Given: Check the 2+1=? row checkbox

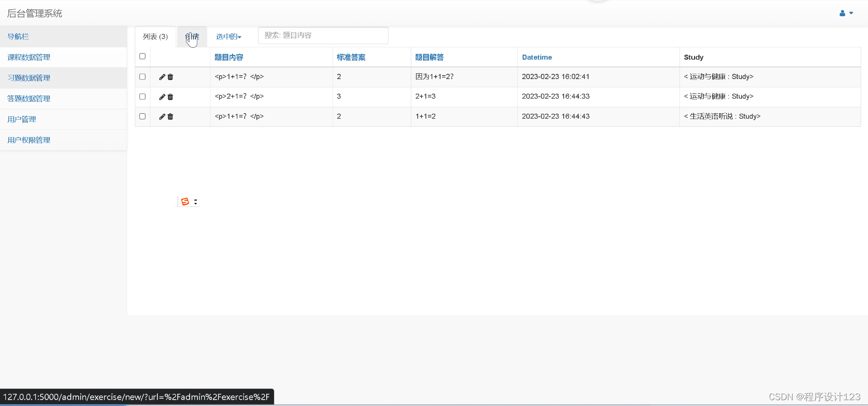Looking at the screenshot, I should (143, 97).
